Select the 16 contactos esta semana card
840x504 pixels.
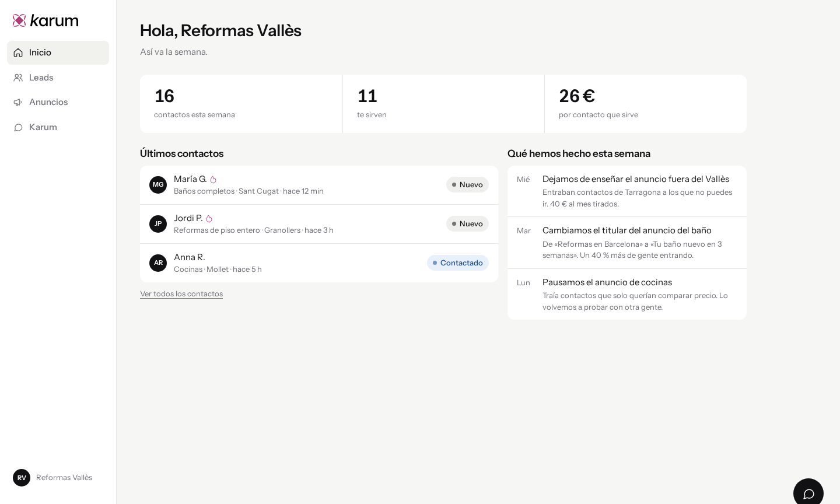(241, 104)
